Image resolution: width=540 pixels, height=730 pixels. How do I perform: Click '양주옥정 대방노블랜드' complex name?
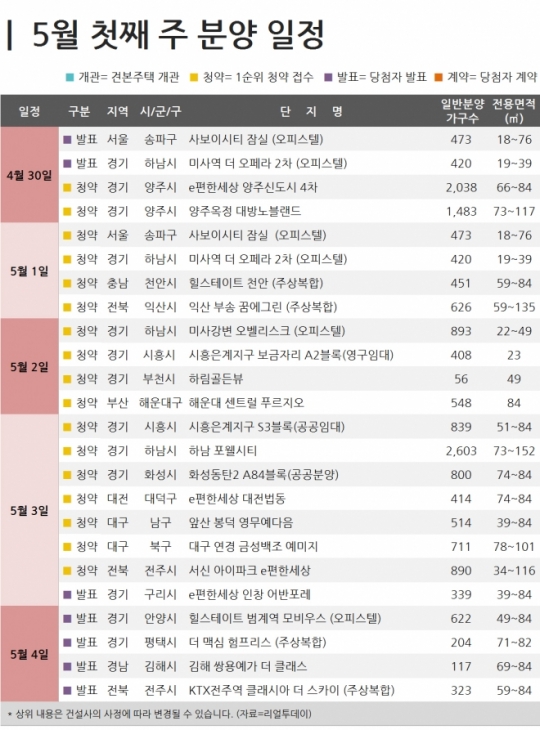(245, 211)
